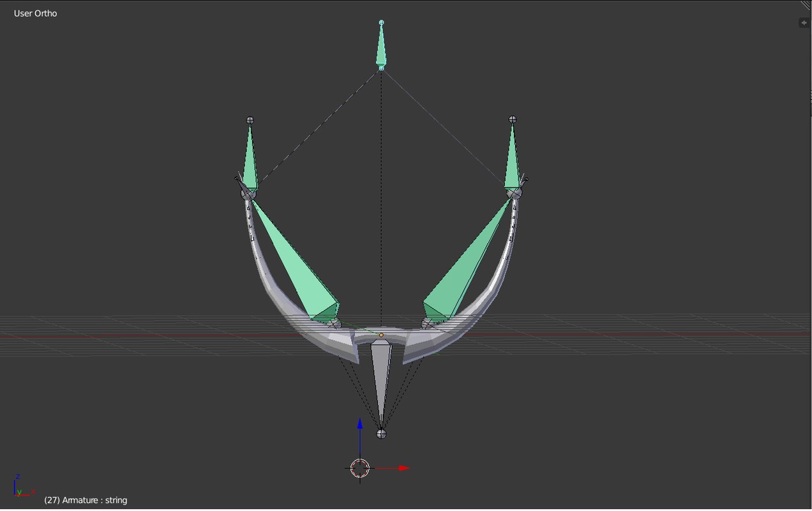Click the 3D cursor at the pivot point
The image size is (812, 511).
(x=361, y=468)
